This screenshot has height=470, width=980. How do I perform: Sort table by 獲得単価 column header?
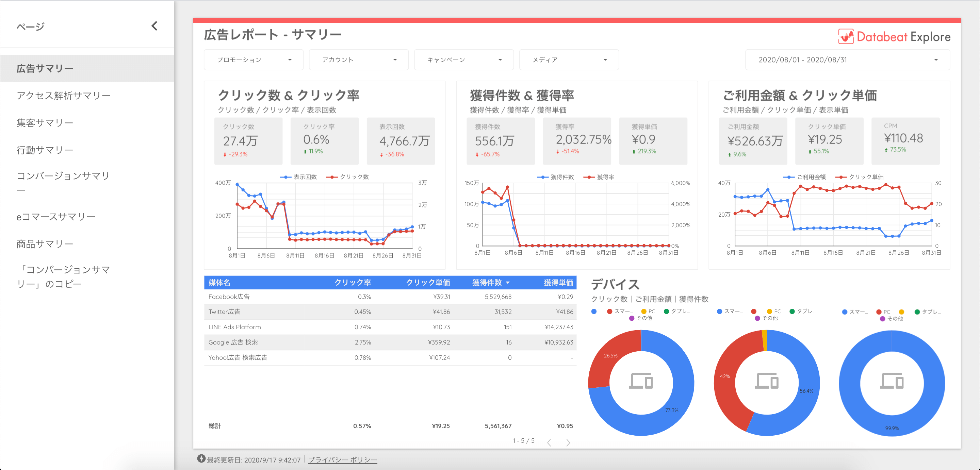pyautogui.click(x=558, y=283)
